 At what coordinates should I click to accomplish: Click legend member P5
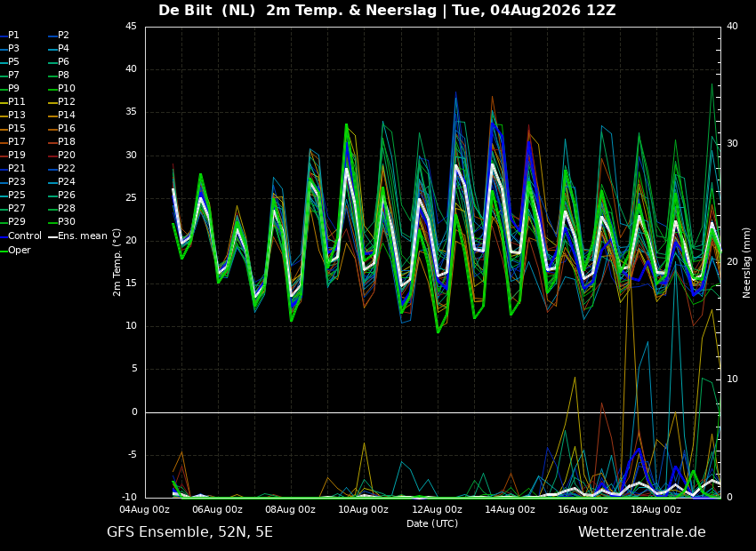pos(10,61)
